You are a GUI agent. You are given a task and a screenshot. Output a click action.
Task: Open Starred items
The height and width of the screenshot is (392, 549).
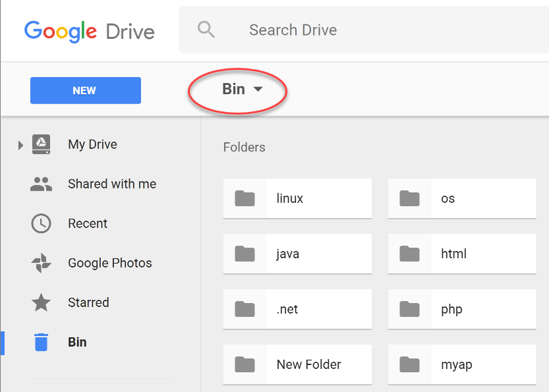pyautogui.click(x=88, y=302)
